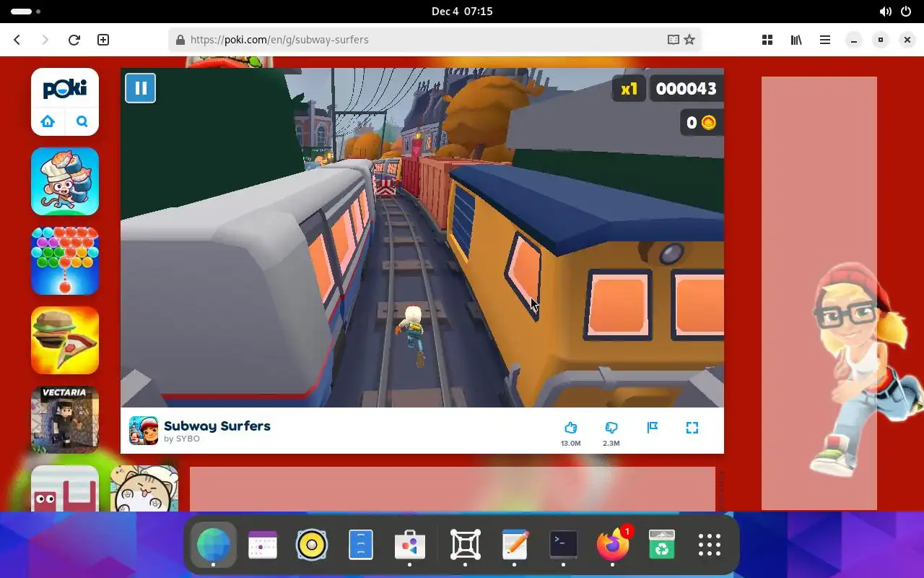Open the Vectaria game thumbnail
The width and height of the screenshot is (924, 578).
65,420
